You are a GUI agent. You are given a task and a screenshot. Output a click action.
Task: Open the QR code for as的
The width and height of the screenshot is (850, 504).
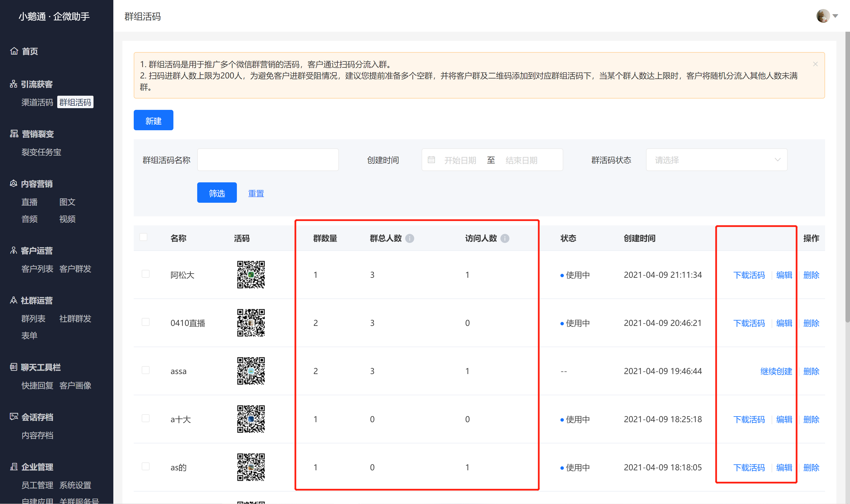tap(251, 467)
